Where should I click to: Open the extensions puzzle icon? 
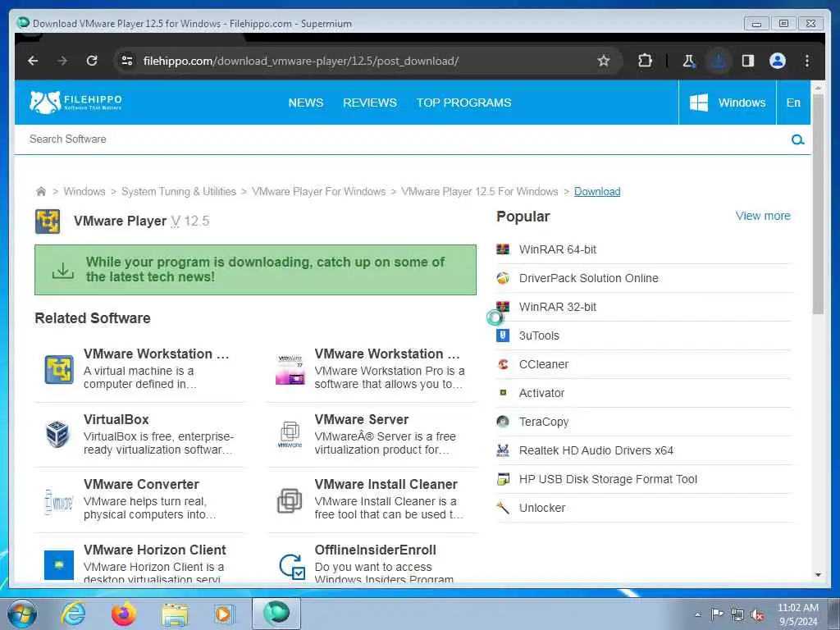pos(645,61)
